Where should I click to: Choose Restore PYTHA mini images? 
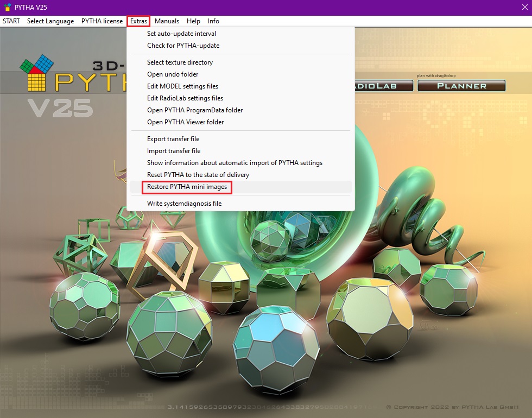click(240, 187)
